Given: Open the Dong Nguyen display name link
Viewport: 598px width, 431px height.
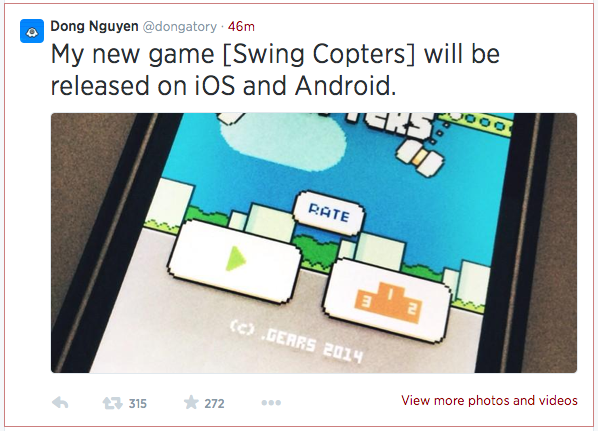Looking at the screenshot, I should coord(94,26).
